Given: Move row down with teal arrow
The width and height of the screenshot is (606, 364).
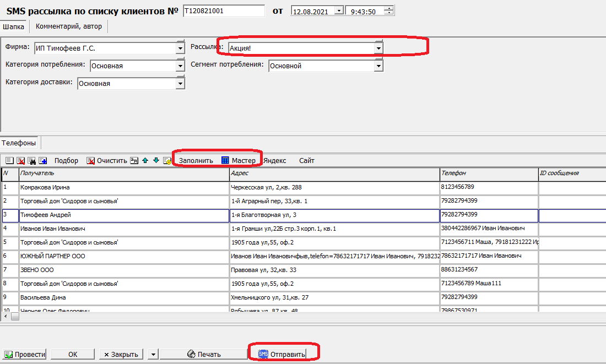Looking at the screenshot, I should tap(156, 161).
